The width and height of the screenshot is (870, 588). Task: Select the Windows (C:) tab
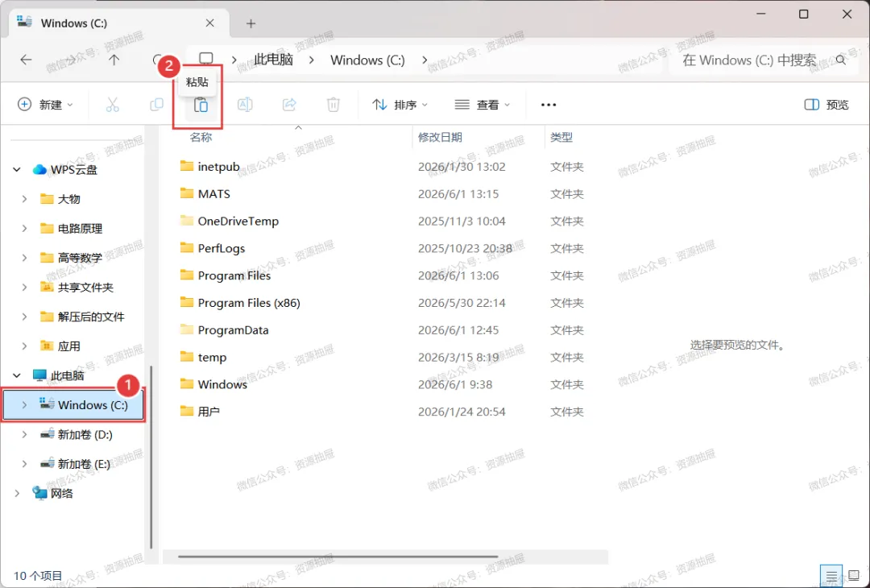tap(117, 23)
